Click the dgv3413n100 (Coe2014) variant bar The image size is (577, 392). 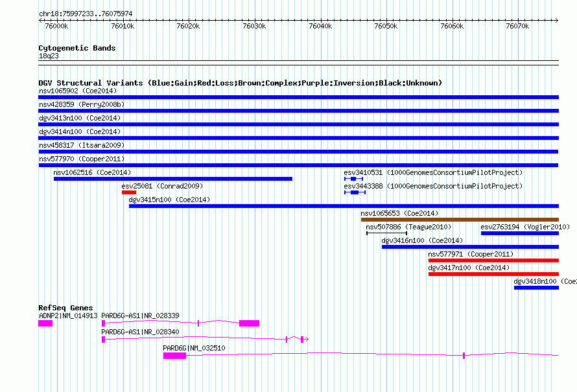click(x=298, y=124)
